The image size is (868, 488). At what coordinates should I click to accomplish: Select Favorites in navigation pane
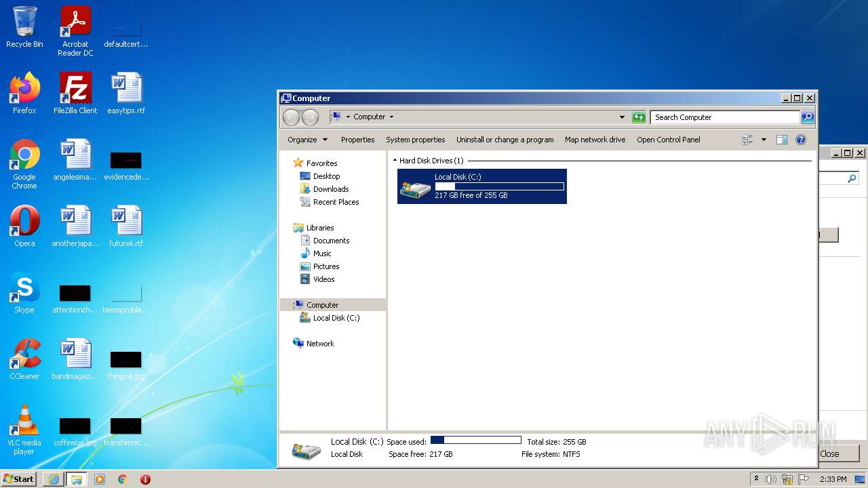315,163
